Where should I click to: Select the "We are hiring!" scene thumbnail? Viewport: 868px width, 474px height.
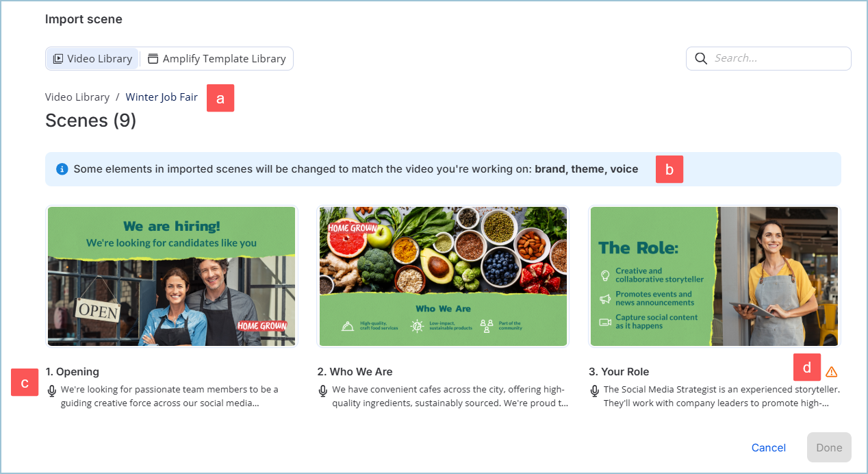pos(171,276)
